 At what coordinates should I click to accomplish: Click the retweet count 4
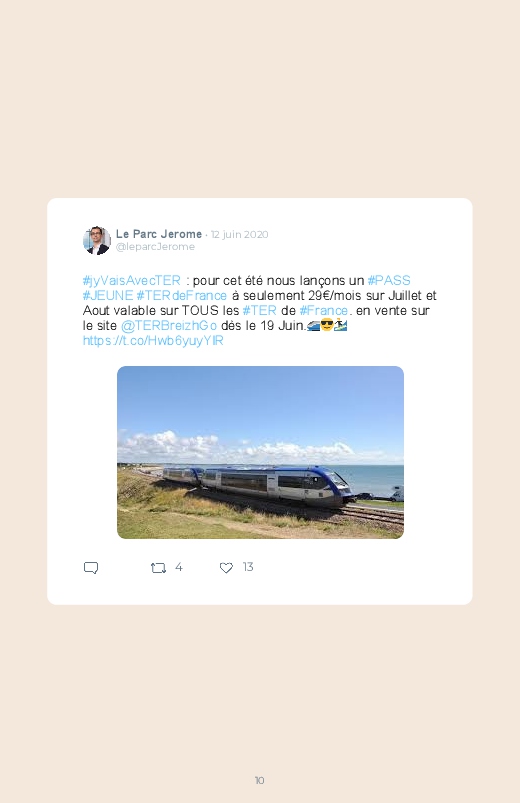(178, 567)
